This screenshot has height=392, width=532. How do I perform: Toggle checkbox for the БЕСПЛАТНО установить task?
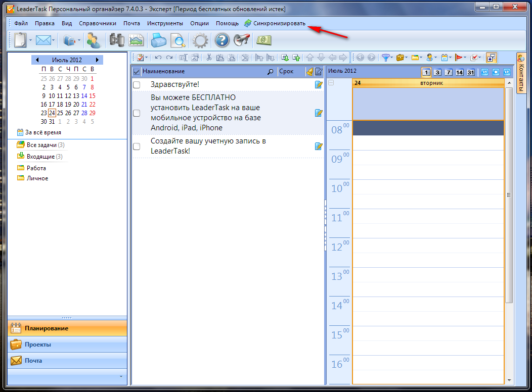(137, 113)
